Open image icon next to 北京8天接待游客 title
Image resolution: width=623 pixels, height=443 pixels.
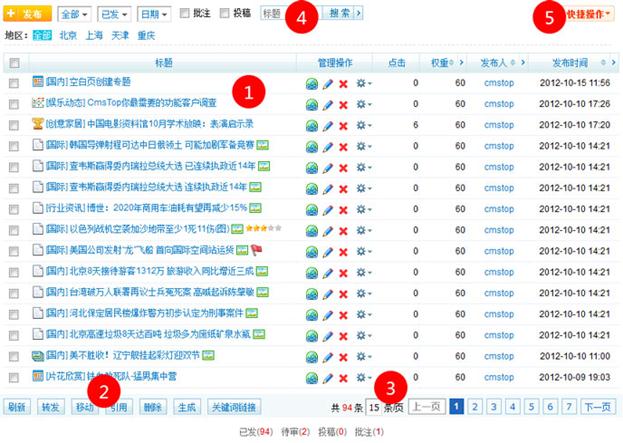(x=262, y=271)
